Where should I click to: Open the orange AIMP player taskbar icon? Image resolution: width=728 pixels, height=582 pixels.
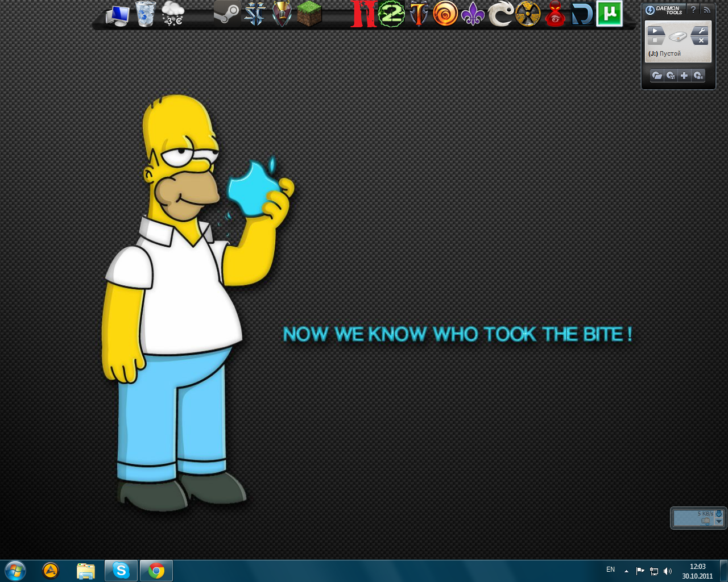(51, 571)
